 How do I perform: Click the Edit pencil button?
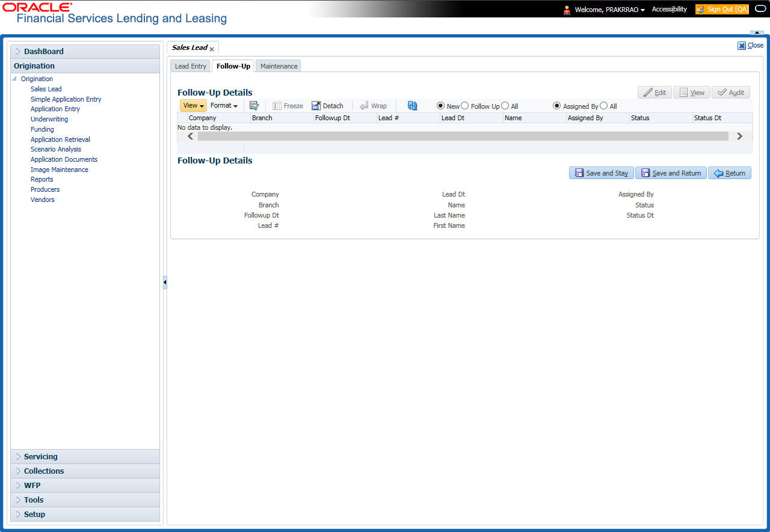pos(654,93)
